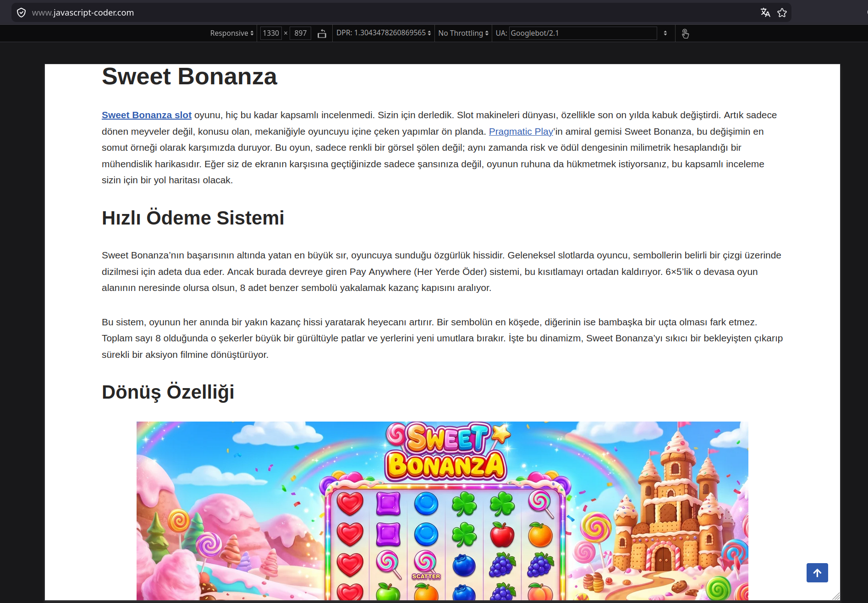This screenshot has height=603, width=868.
Task: Open the page translation icon
Action: click(765, 12)
